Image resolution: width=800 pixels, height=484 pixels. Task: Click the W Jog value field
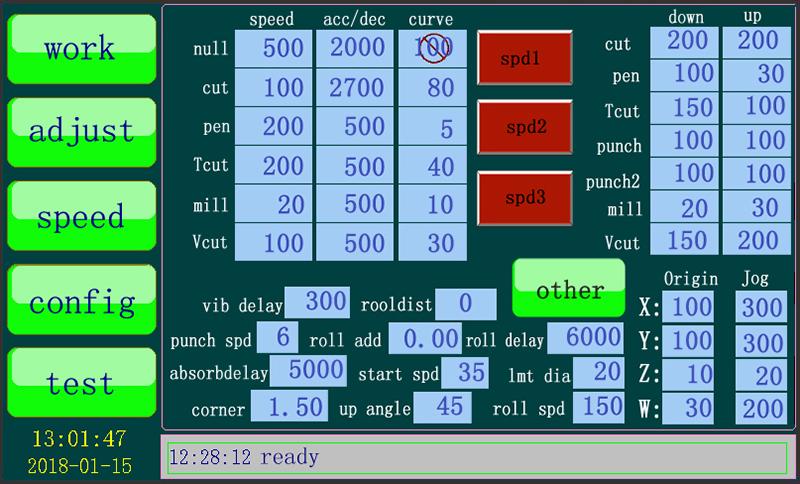pos(760,408)
